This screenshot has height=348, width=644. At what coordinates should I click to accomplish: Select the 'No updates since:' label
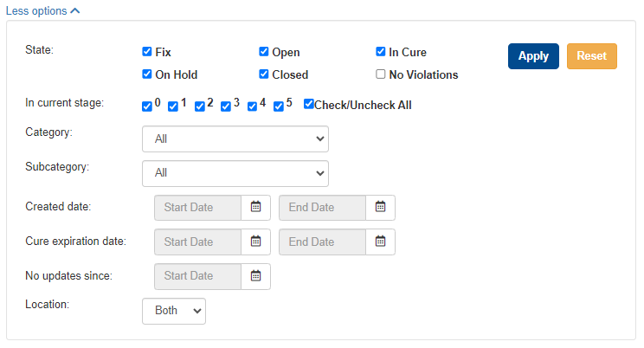68,275
